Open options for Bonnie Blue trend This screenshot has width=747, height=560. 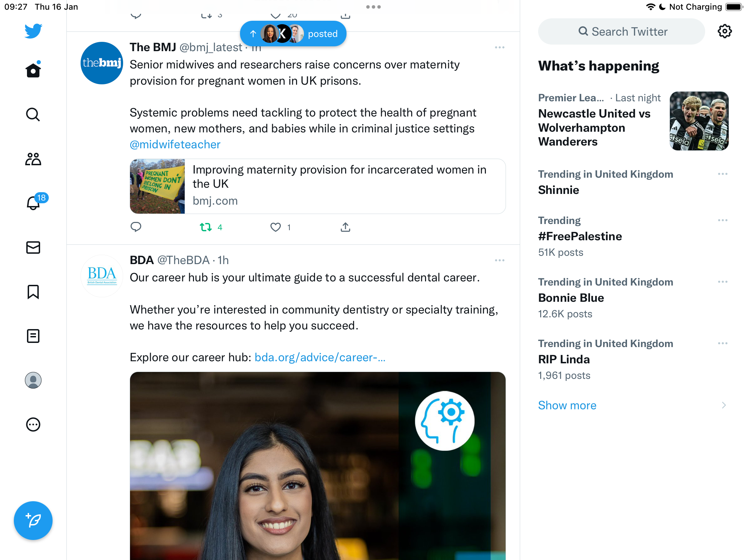coord(723,282)
